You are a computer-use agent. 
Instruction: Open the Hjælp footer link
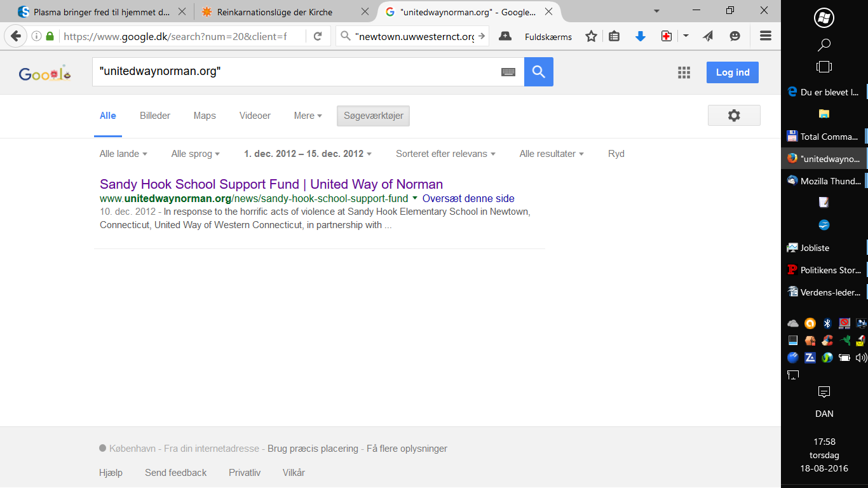click(111, 473)
